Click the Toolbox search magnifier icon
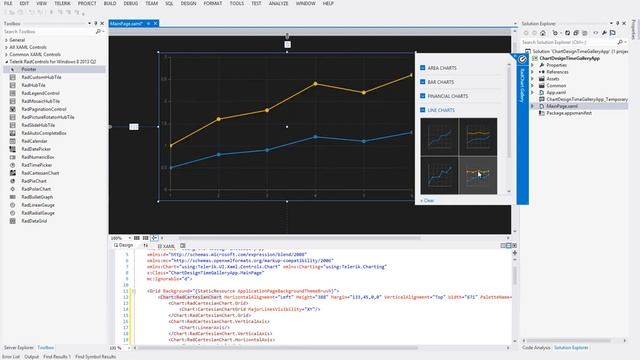 [98, 31]
